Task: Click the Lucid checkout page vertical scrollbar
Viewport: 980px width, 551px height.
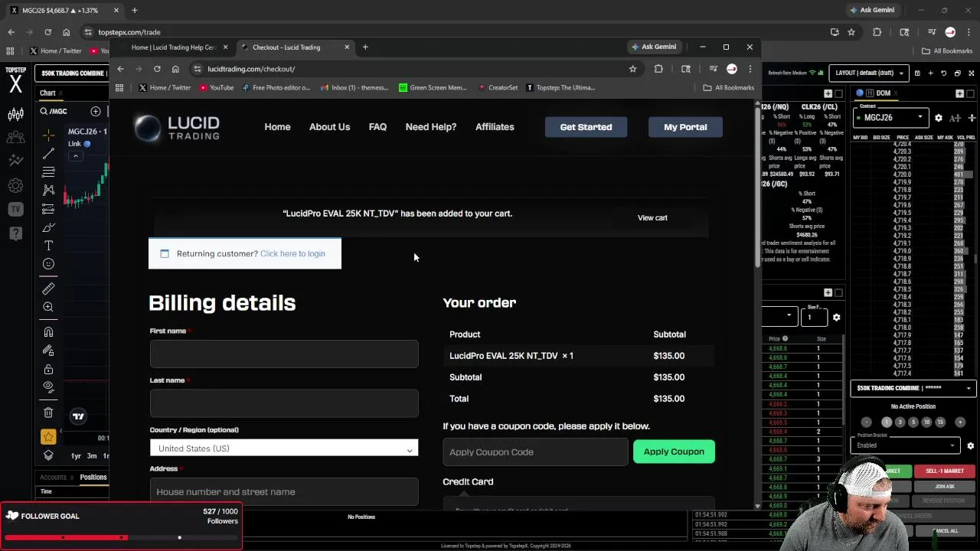Action: coord(758,186)
